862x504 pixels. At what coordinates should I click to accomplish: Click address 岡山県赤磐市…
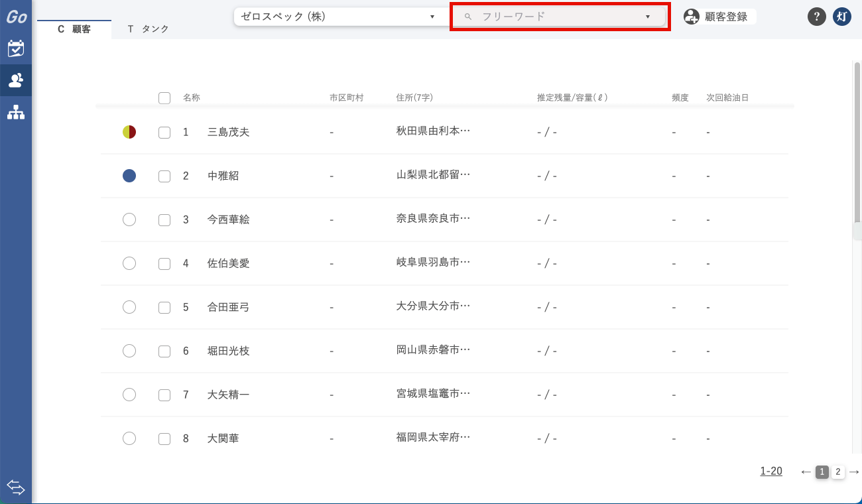433,349
